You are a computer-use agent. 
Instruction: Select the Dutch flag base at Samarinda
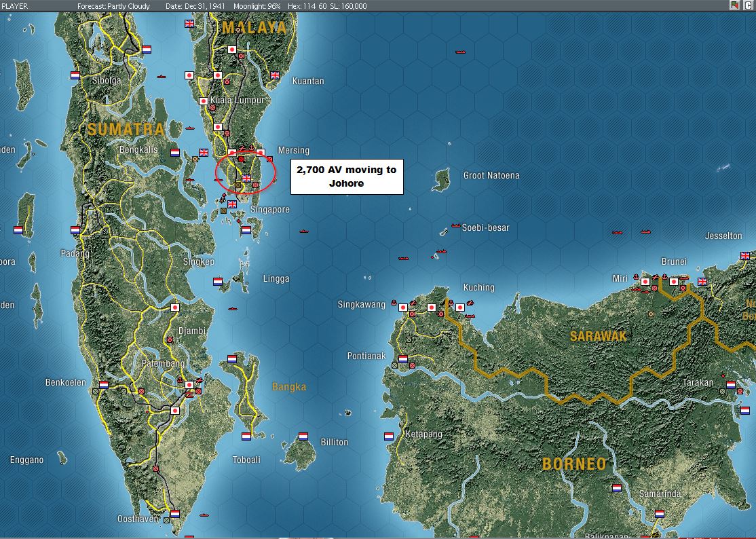[x=660, y=514]
